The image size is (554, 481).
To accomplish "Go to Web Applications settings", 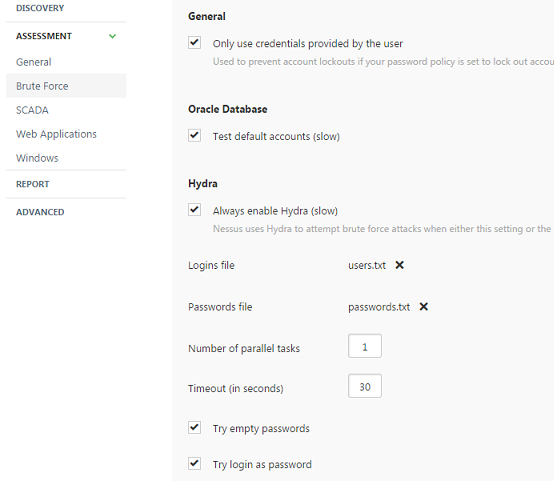I will (56, 134).
